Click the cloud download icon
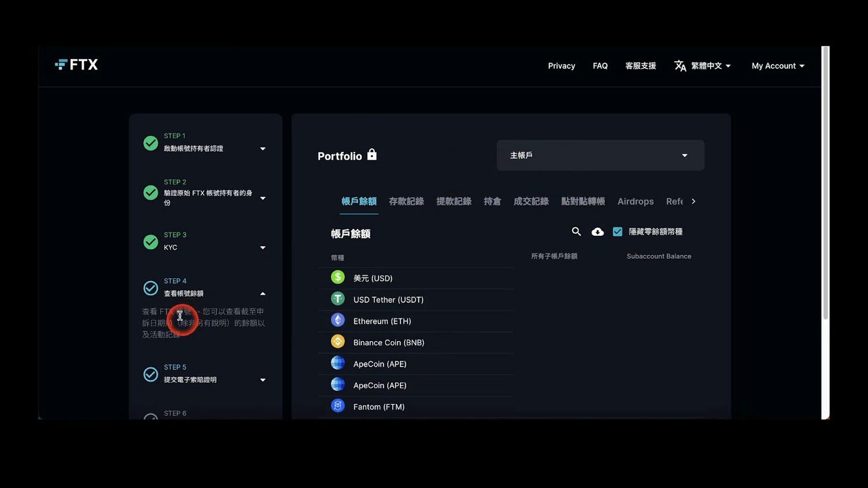 tap(598, 232)
